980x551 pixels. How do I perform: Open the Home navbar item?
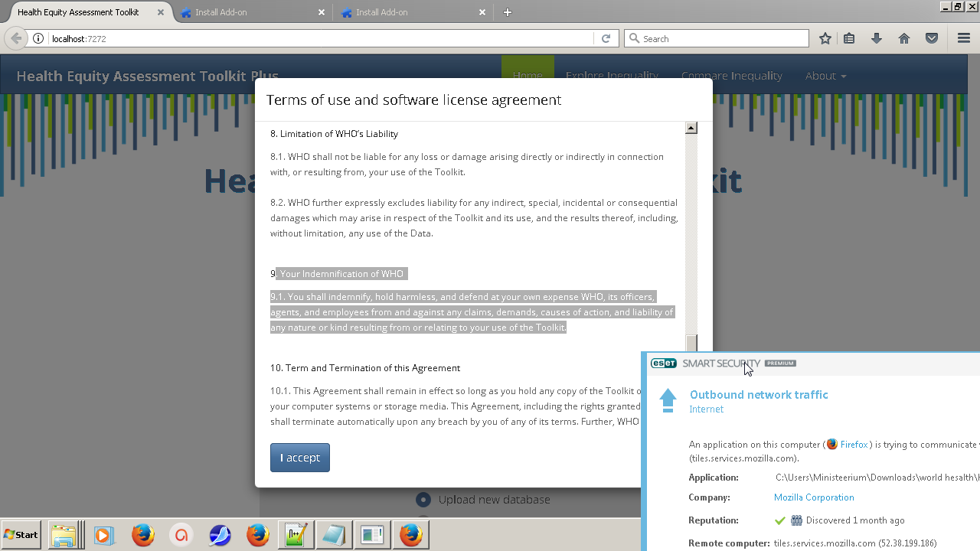coord(528,76)
